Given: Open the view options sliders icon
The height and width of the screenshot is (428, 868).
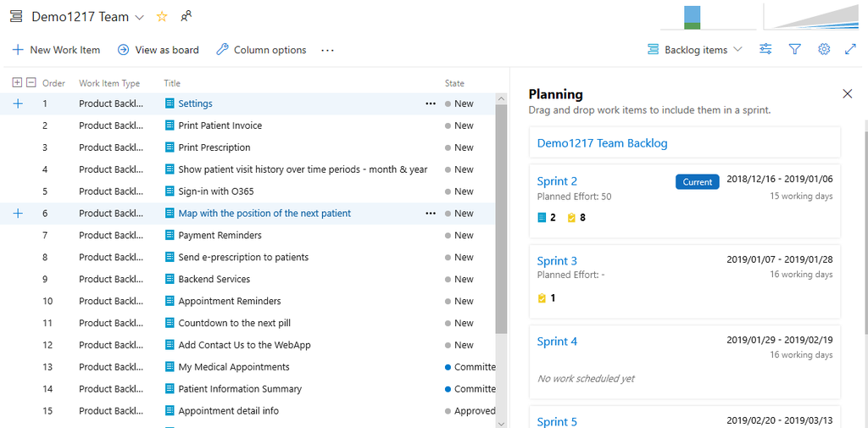Looking at the screenshot, I should click(x=765, y=49).
